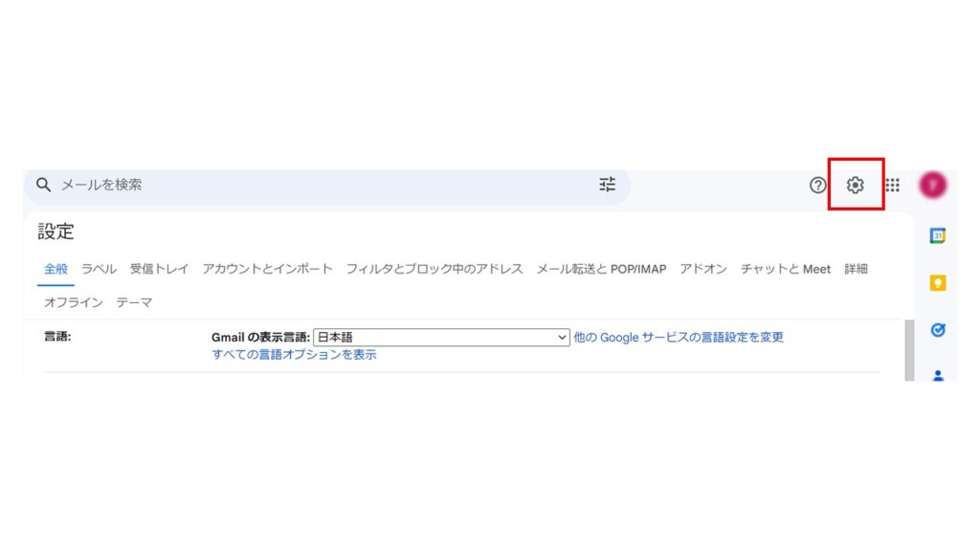The width and height of the screenshot is (980, 551).
Task: Switch to the ラベル tab
Action: pyautogui.click(x=99, y=269)
